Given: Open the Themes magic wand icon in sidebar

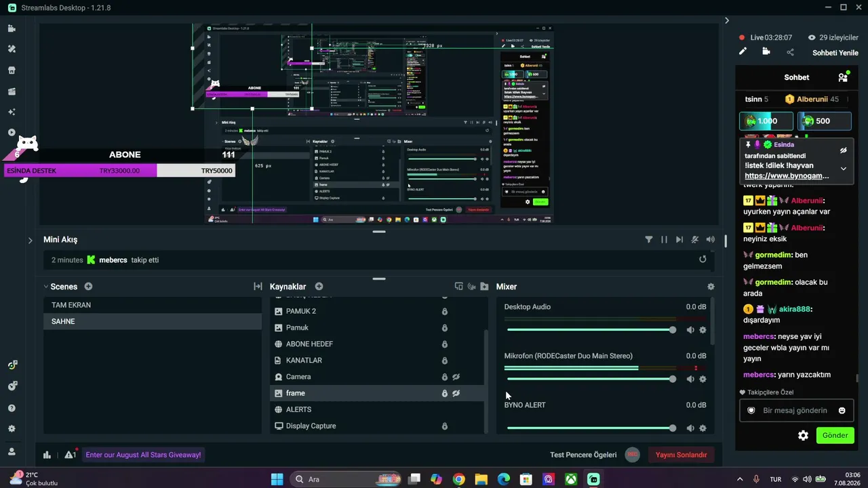Looking at the screenshot, I should point(12,49).
